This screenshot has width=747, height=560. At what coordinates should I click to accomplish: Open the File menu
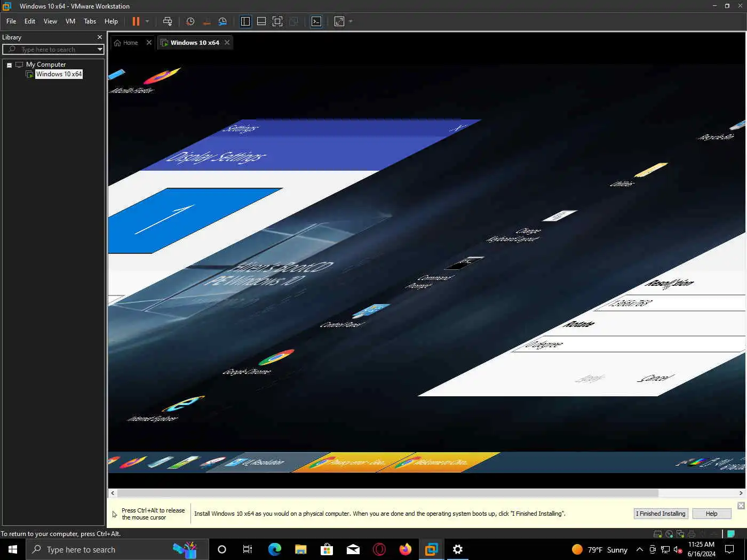pyautogui.click(x=11, y=21)
